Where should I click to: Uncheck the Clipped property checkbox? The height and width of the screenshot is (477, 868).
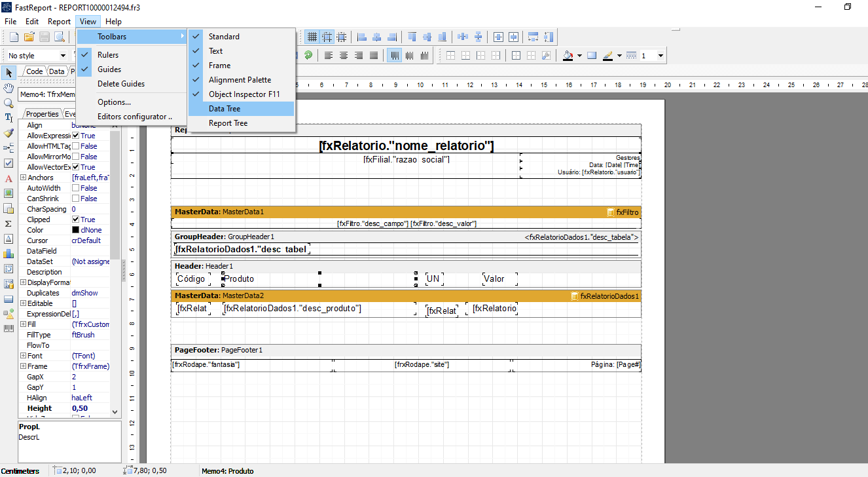pos(75,219)
